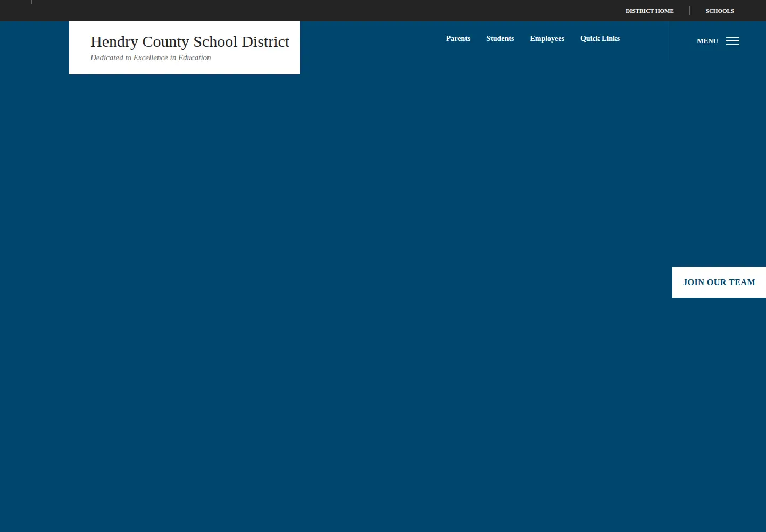Open the Students menu
766x532 pixels.
click(x=500, y=38)
